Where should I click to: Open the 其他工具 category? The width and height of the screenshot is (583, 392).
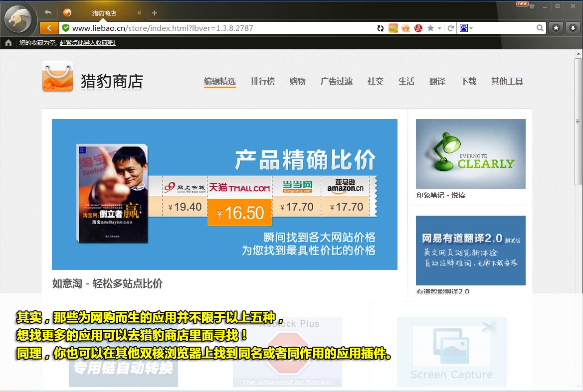(x=507, y=81)
